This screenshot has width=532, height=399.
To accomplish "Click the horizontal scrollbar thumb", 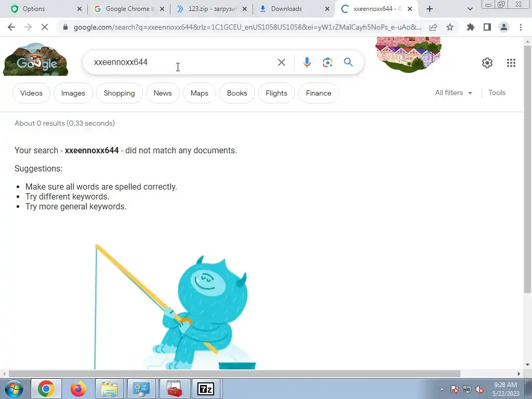I will click(x=234, y=374).
